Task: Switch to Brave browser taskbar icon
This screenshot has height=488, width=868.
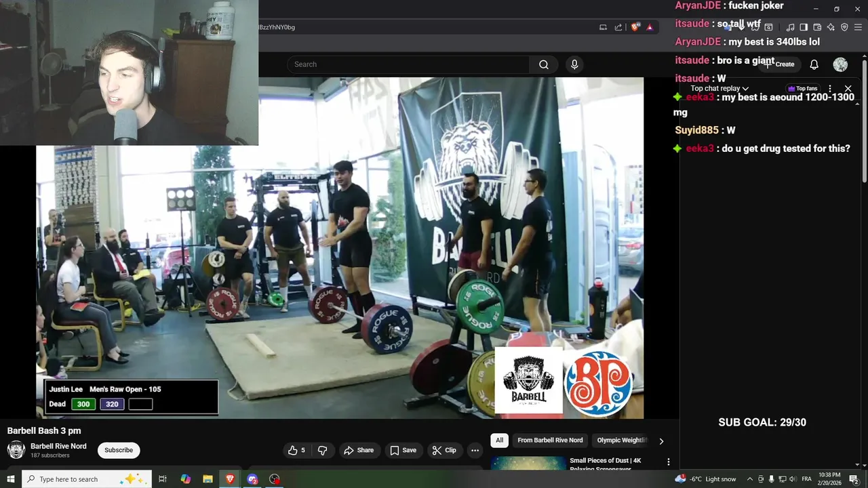Action: click(230, 479)
